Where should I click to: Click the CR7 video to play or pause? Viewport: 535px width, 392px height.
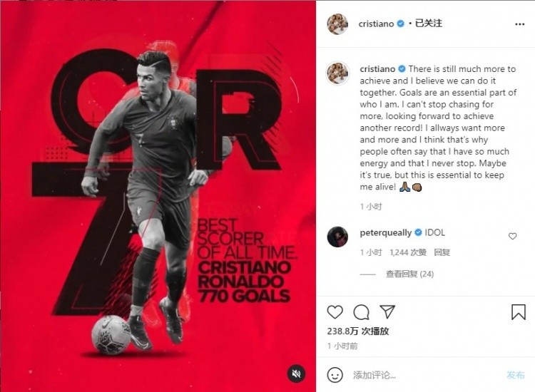158,196
